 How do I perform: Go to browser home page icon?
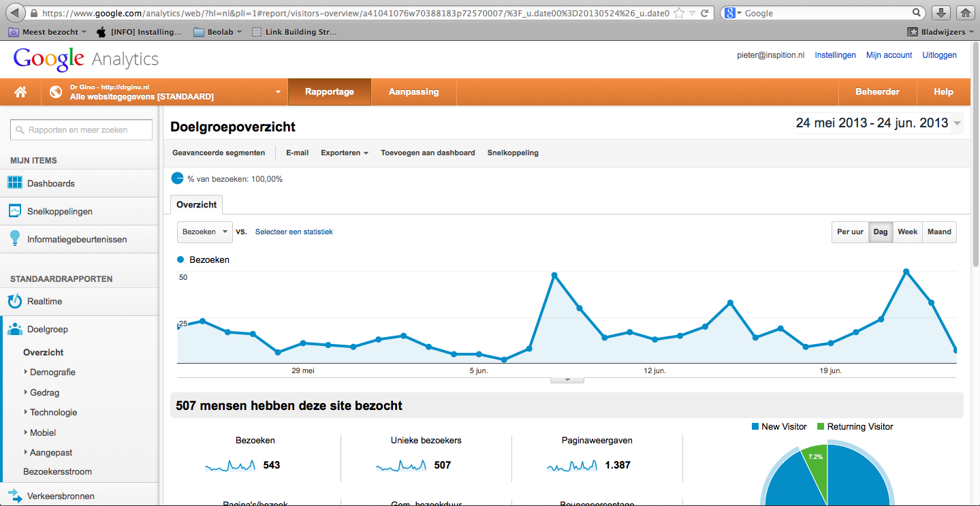coord(964,13)
